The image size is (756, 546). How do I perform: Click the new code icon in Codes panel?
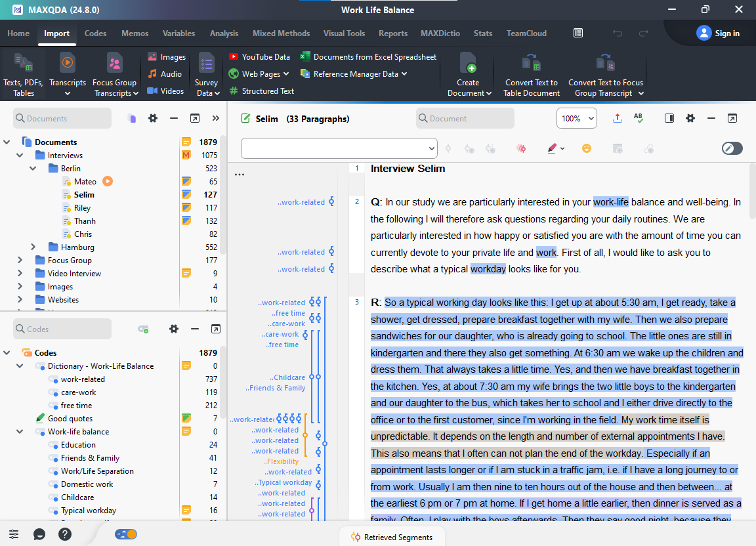143,329
